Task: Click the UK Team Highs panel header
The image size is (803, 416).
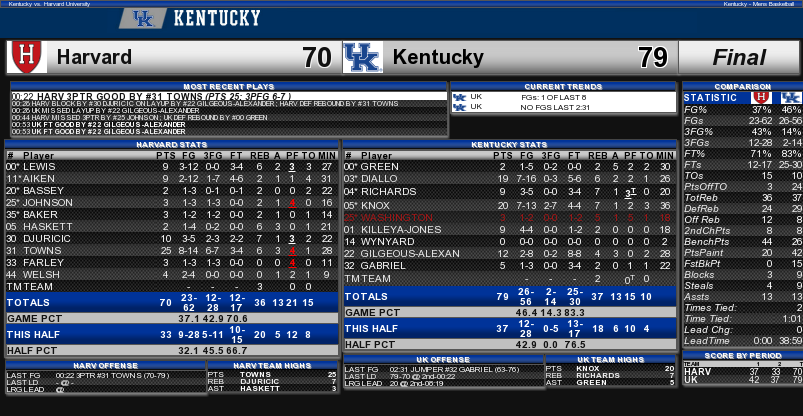Action: click(x=610, y=358)
